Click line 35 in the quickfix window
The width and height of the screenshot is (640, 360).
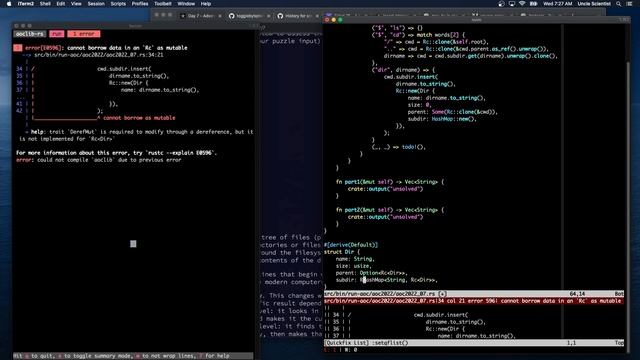pyautogui.click(x=474, y=322)
